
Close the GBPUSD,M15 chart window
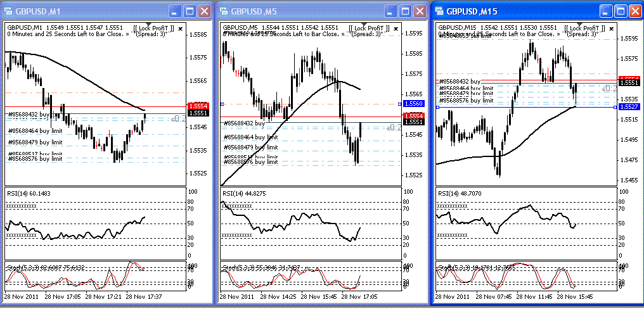tap(634, 11)
